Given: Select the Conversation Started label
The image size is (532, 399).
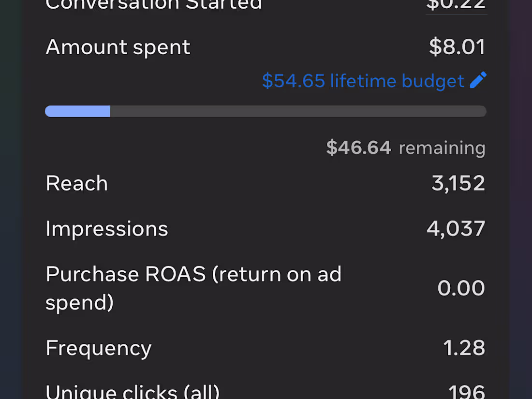Looking at the screenshot, I should [154, 5].
